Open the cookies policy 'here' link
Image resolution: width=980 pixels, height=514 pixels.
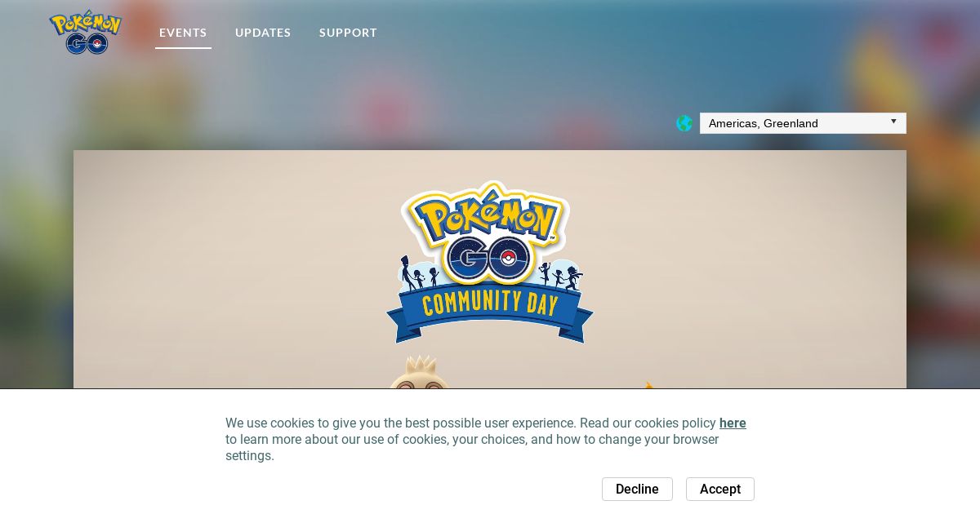[x=733, y=423]
